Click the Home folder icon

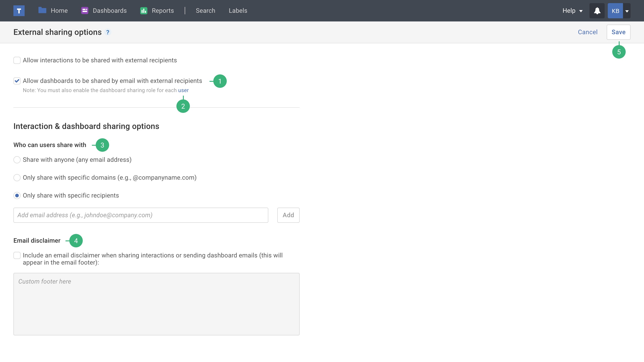(x=42, y=11)
